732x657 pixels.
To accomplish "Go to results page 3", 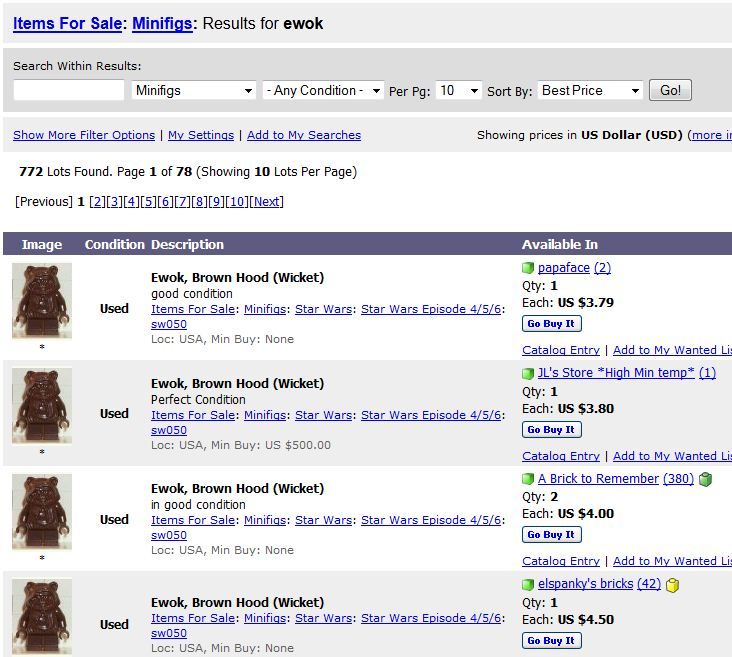I will (114, 202).
